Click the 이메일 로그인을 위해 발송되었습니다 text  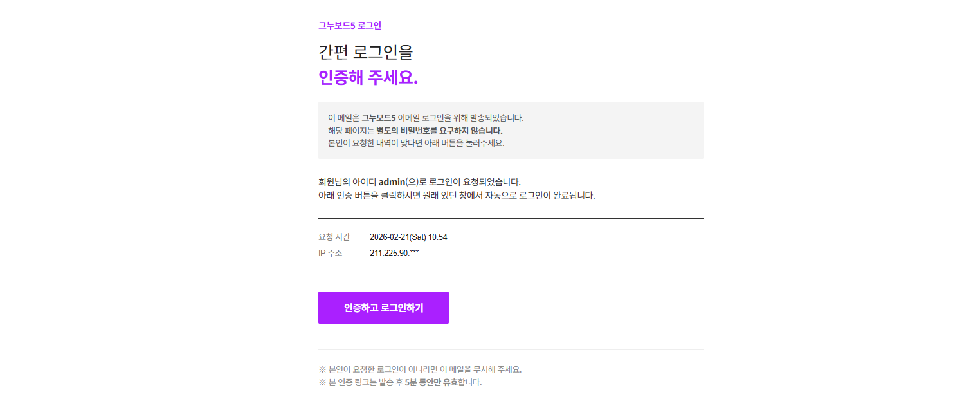click(x=460, y=118)
